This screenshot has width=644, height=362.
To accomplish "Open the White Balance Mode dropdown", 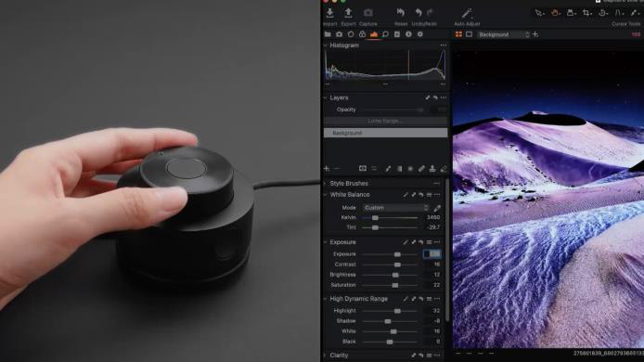I will click(395, 208).
